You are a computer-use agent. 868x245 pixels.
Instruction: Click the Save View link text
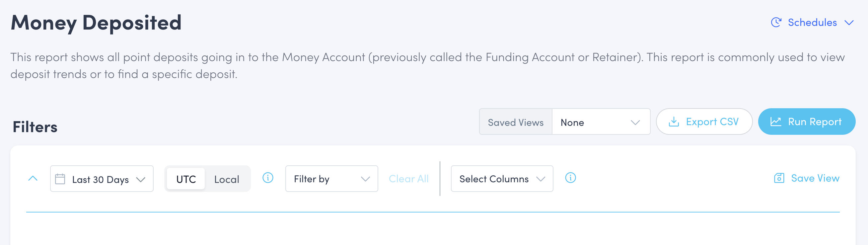tap(815, 178)
